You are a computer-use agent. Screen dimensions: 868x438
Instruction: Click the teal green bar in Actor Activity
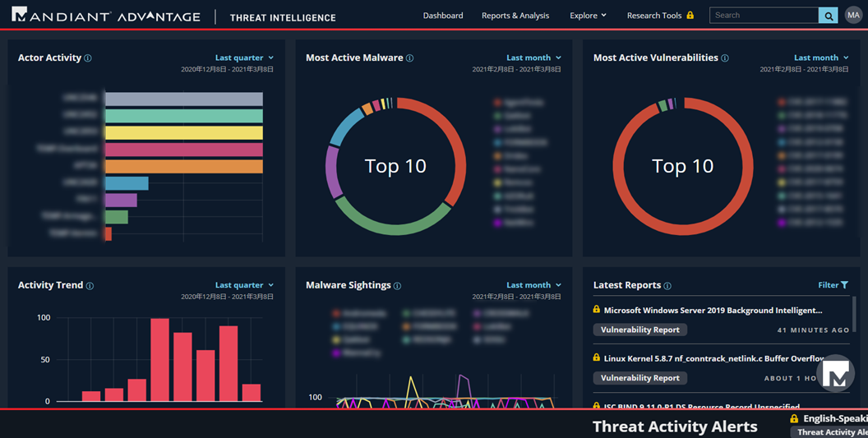pyautogui.click(x=184, y=116)
